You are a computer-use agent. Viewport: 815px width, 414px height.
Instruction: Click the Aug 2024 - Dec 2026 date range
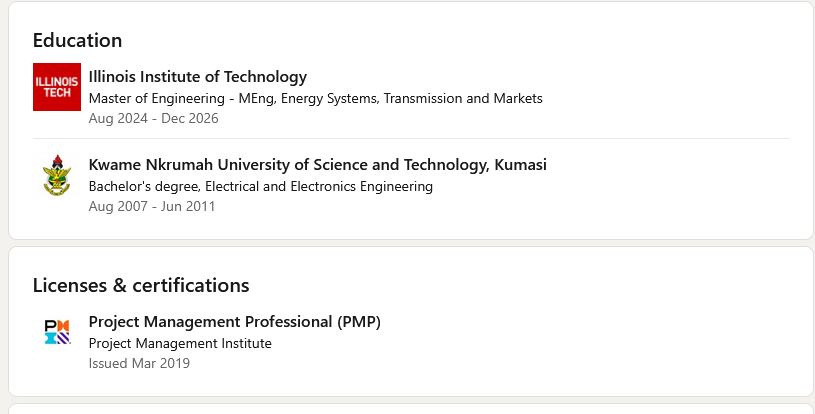click(153, 119)
